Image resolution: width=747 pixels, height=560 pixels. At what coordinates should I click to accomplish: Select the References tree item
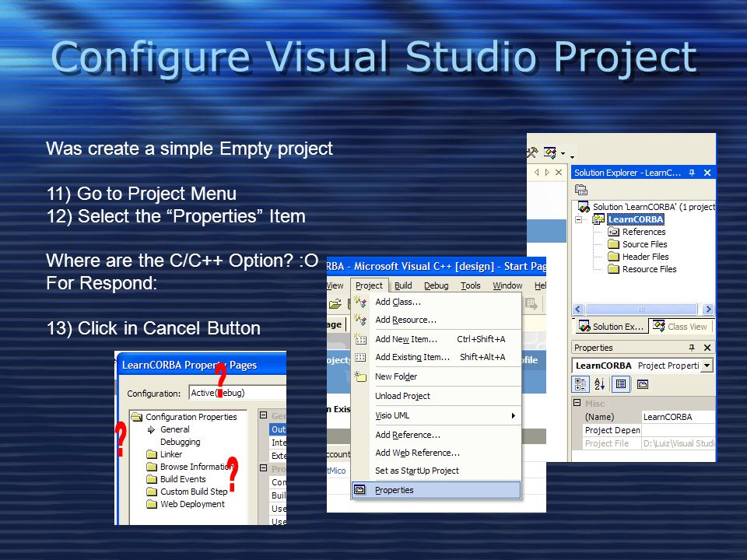[x=644, y=232]
